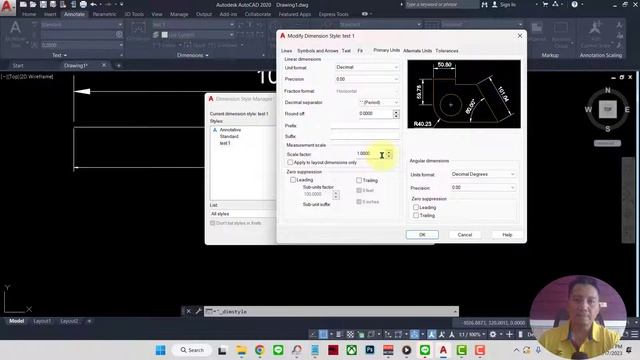The height and width of the screenshot is (360, 640).
Task: Click the Save icon in quick access toolbar
Action: [43, 4]
